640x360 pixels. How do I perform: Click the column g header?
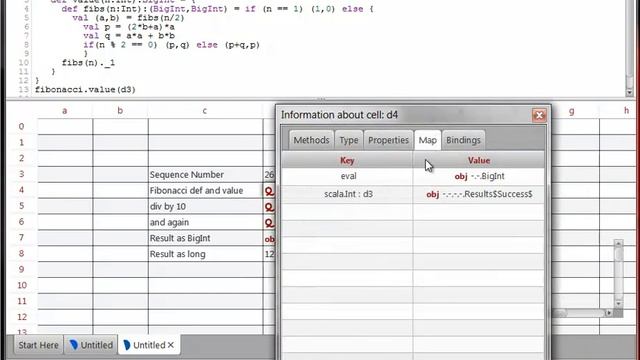[x=571, y=111]
